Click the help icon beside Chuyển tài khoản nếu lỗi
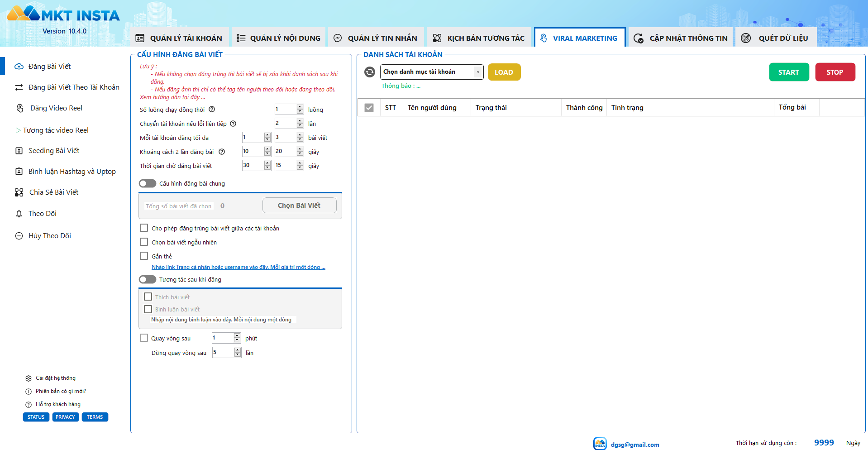 233,124
